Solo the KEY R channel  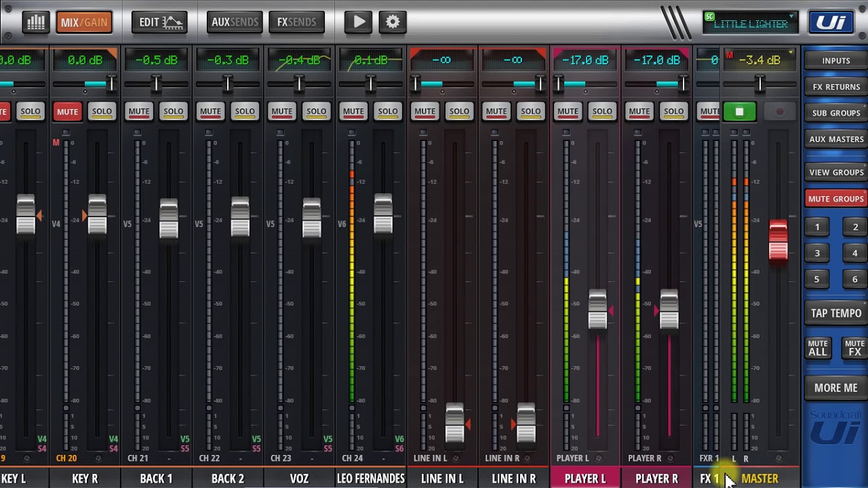(x=102, y=111)
